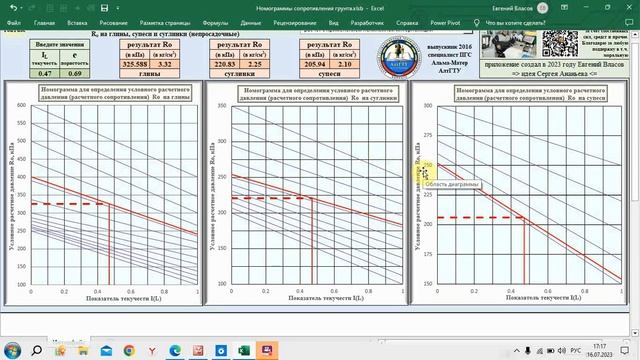640x360 pixels.
Task: Open the Рисование ribbon tab
Action: [113, 23]
